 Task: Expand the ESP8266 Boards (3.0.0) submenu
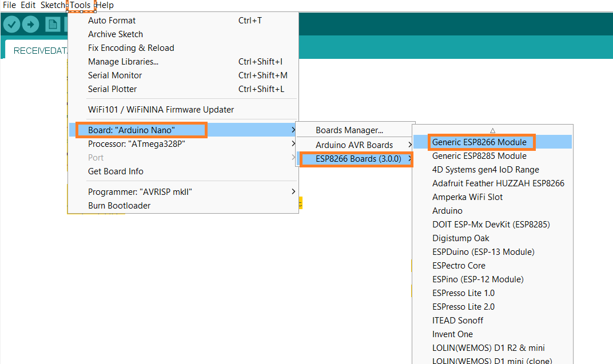(x=355, y=158)
